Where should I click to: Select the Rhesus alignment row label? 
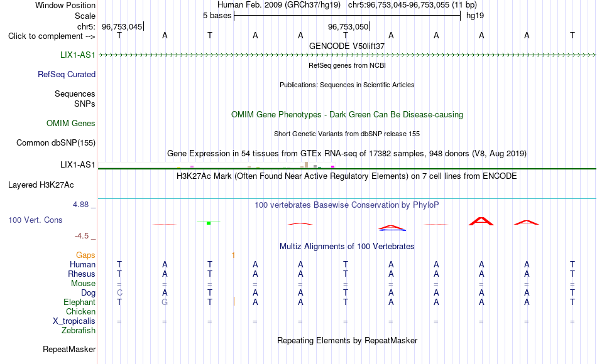[x=82, y=274]
